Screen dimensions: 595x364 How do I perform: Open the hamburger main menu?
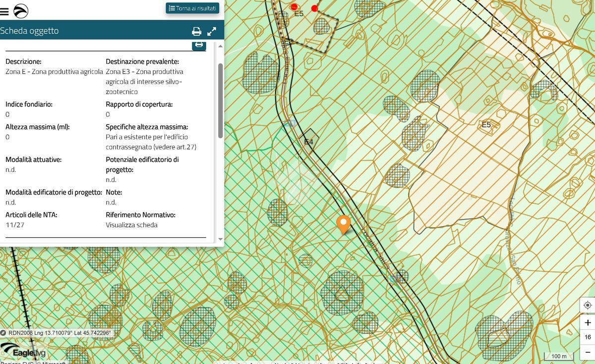pos(4,11)
